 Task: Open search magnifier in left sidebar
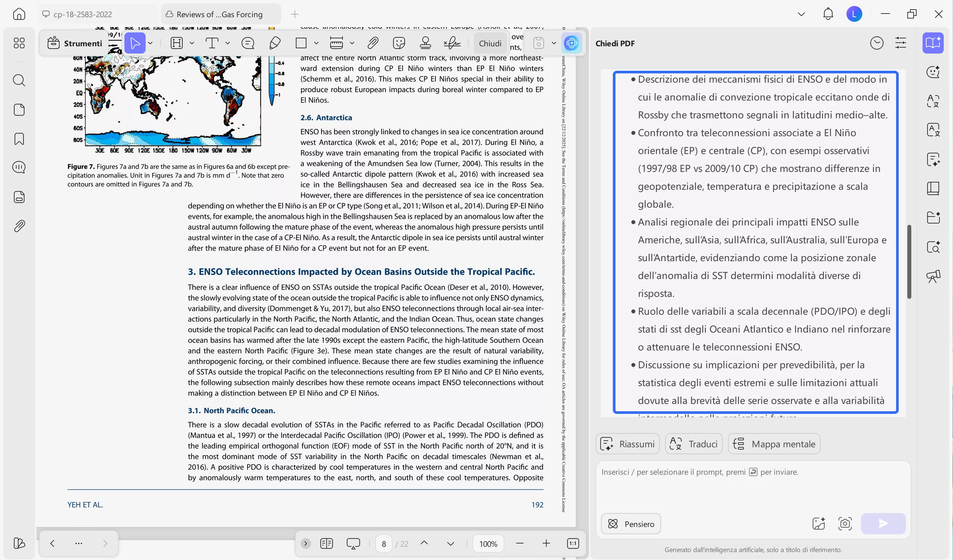coord(19,80)
